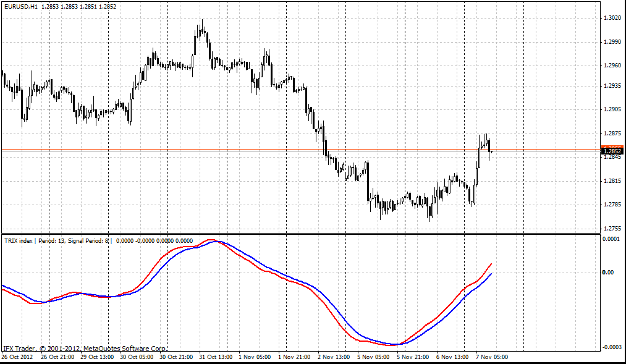Click the highest candlestick peak near 1.3020
This screenshot has height=364, width=626.
click(201, 25)
